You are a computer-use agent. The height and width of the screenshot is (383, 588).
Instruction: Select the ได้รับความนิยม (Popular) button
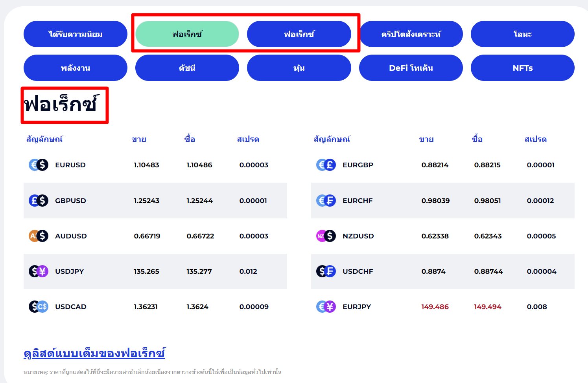click(75, 34)
